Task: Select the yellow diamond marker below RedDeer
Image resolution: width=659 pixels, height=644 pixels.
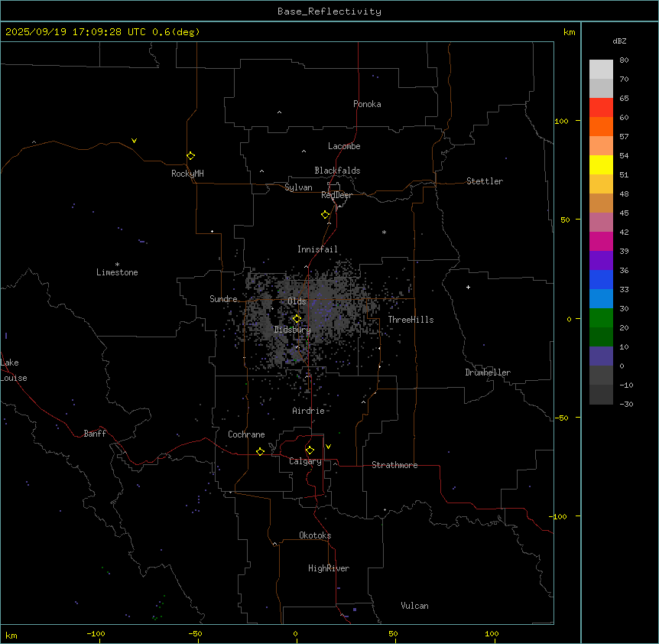Action: tap(325, 215)
